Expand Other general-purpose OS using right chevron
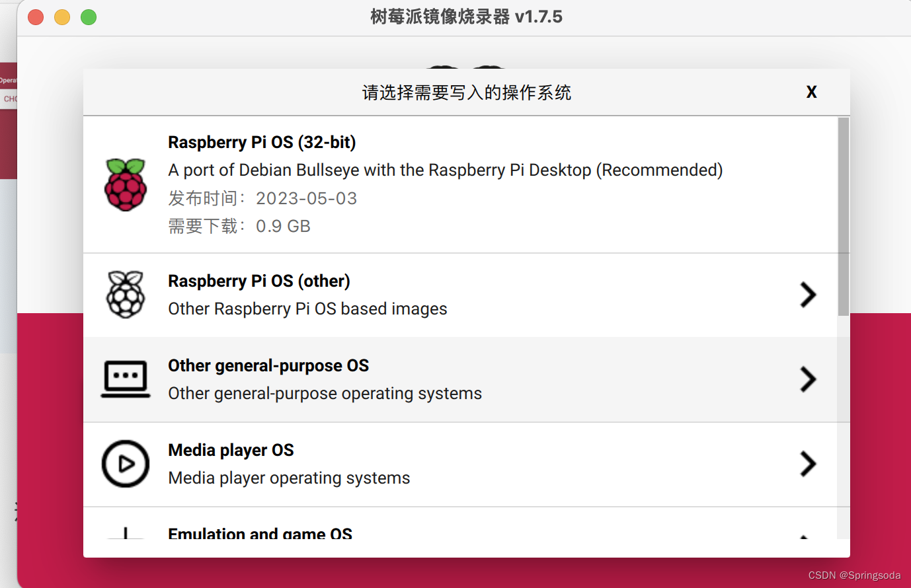Viewport: 911px width, 588px height. click(x=807, y=379)
